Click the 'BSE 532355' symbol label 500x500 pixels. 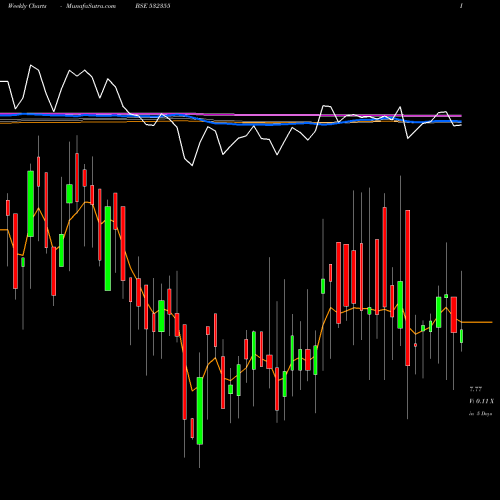(153, 6)
